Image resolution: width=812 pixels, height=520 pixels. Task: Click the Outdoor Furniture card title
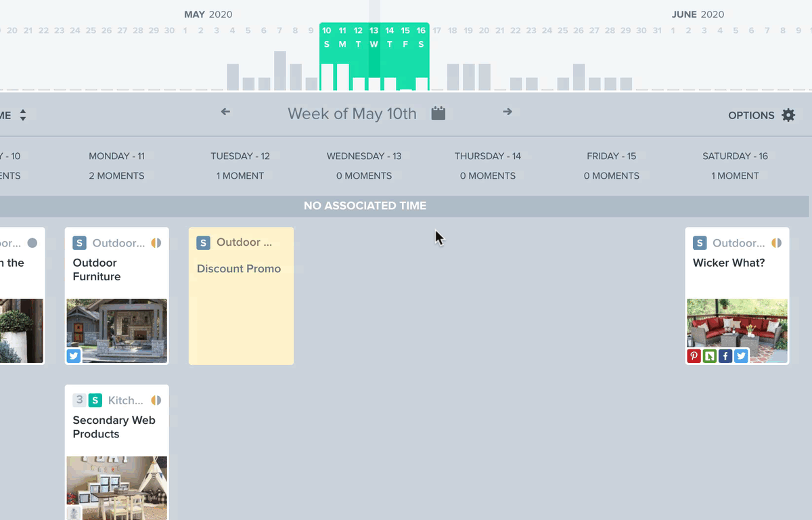97,269
